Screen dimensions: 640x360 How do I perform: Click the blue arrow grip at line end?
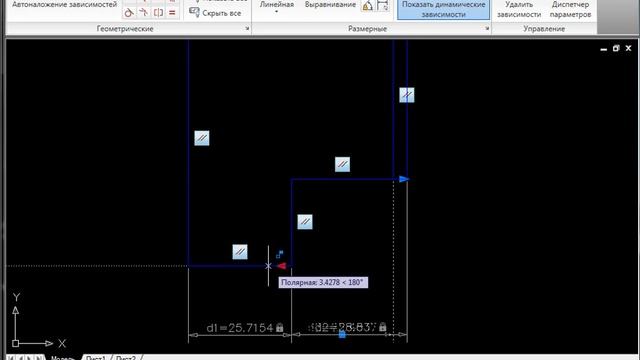pos(404,179)
